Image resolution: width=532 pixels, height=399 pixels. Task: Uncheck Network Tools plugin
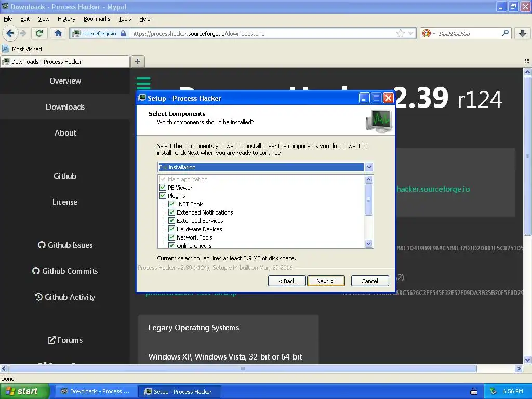click(171, 237)
